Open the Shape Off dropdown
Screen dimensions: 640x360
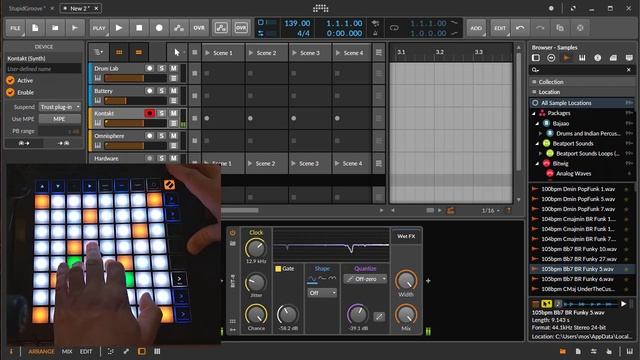[322, 293]
